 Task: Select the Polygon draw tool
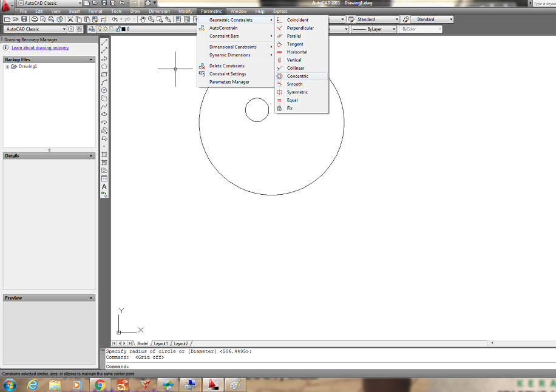[104, 67]
